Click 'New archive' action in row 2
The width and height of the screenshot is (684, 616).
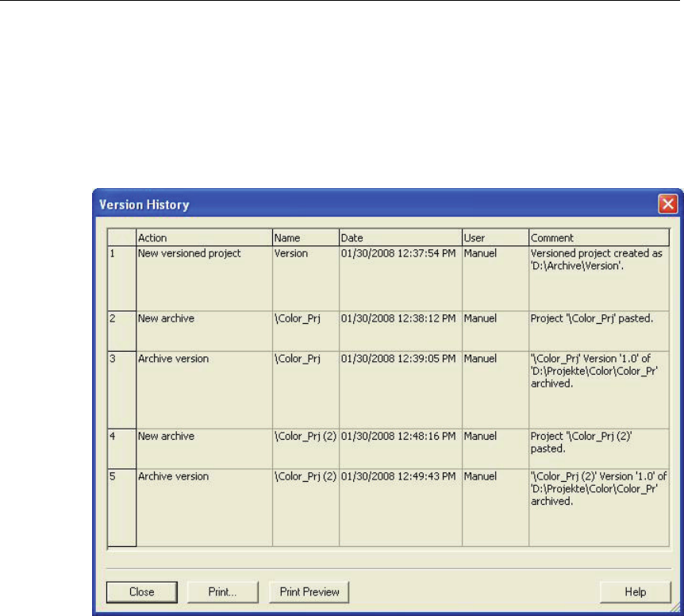tap(204, 331)
